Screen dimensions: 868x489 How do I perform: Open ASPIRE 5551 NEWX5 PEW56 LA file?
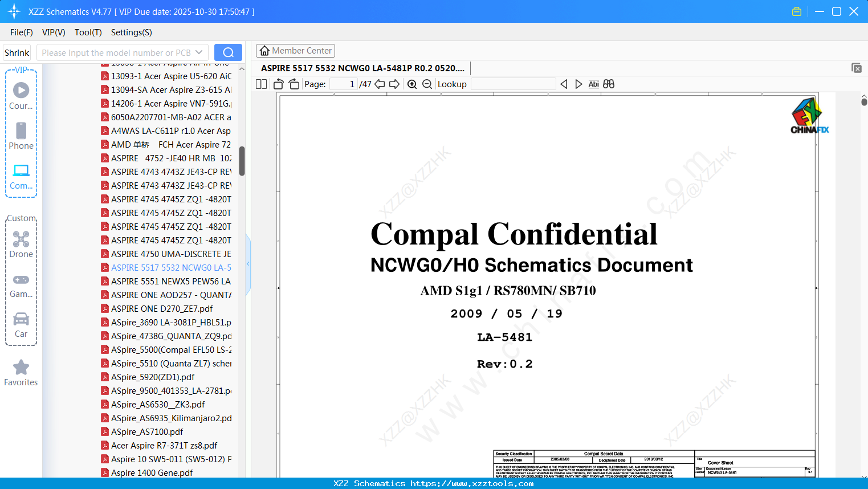point(166,281)
